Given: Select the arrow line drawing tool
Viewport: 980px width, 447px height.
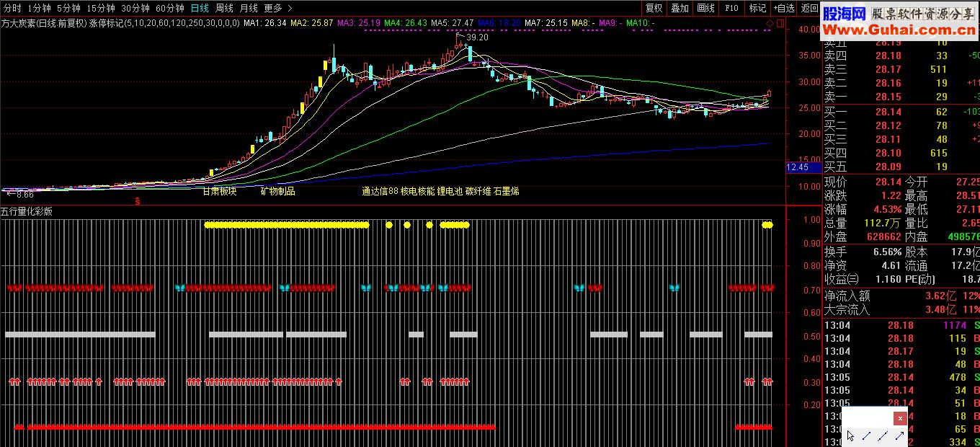Looking at the screenshot, I should pos(899,435).
